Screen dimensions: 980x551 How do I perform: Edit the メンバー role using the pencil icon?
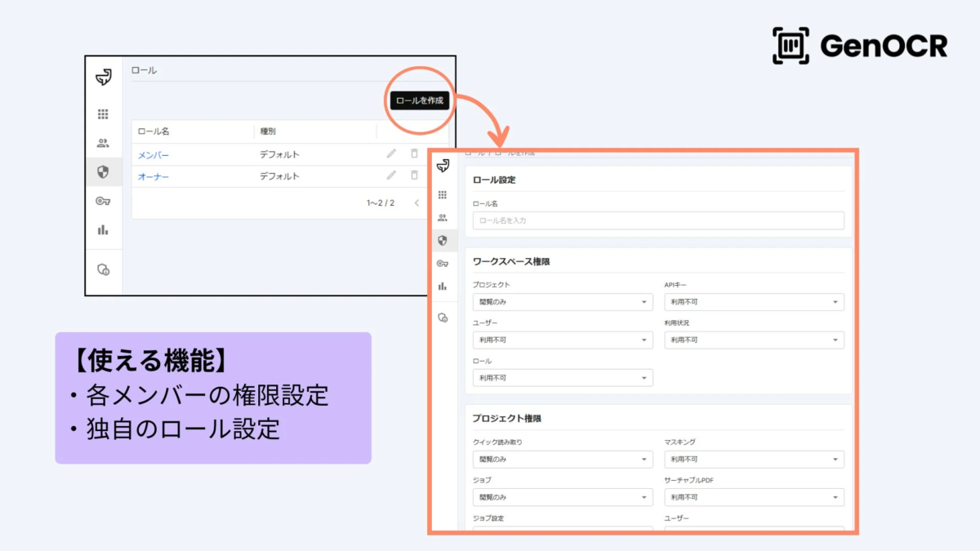[x=391, y=153]
